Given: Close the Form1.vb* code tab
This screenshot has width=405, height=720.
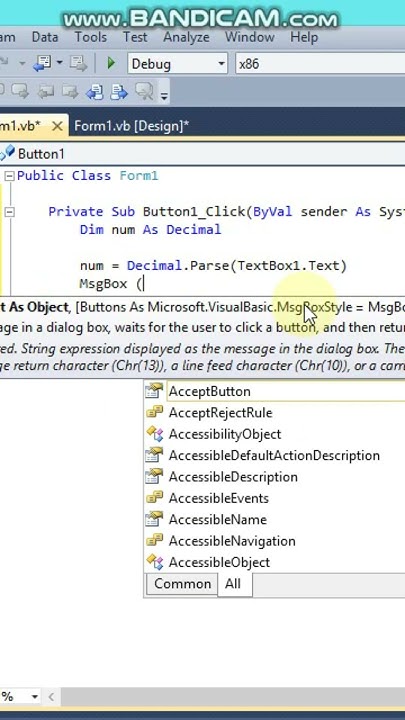Looking at the screenshot, I should pyautogui.click(x=57, y=126).
